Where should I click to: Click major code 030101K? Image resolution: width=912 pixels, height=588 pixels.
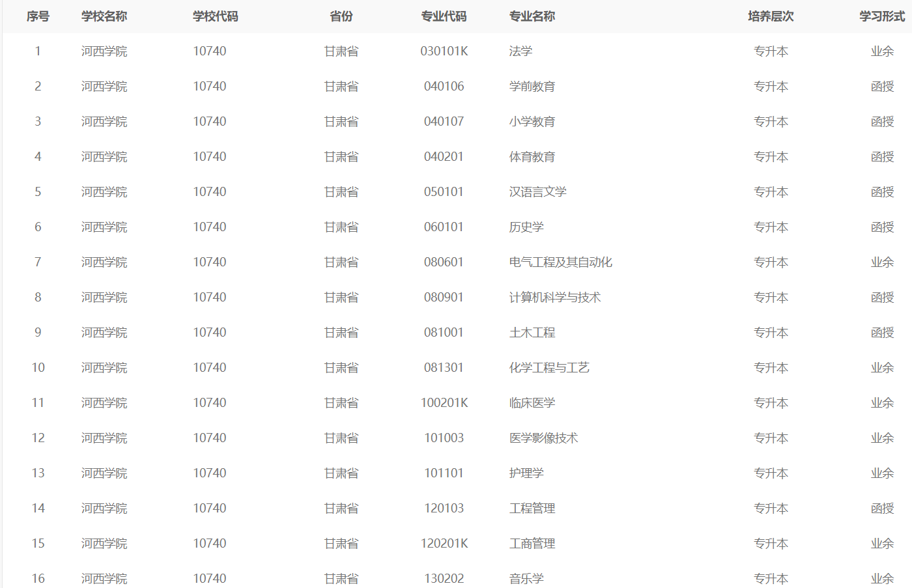[444, 51]
